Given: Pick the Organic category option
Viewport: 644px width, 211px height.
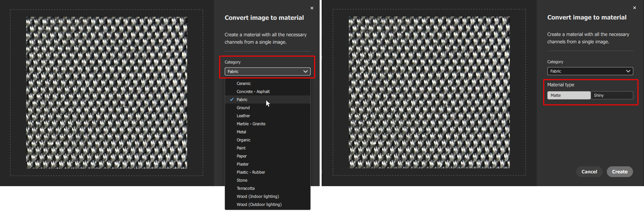Looking at the screenshot, I should pyautogui.click(x=244, y=140).
